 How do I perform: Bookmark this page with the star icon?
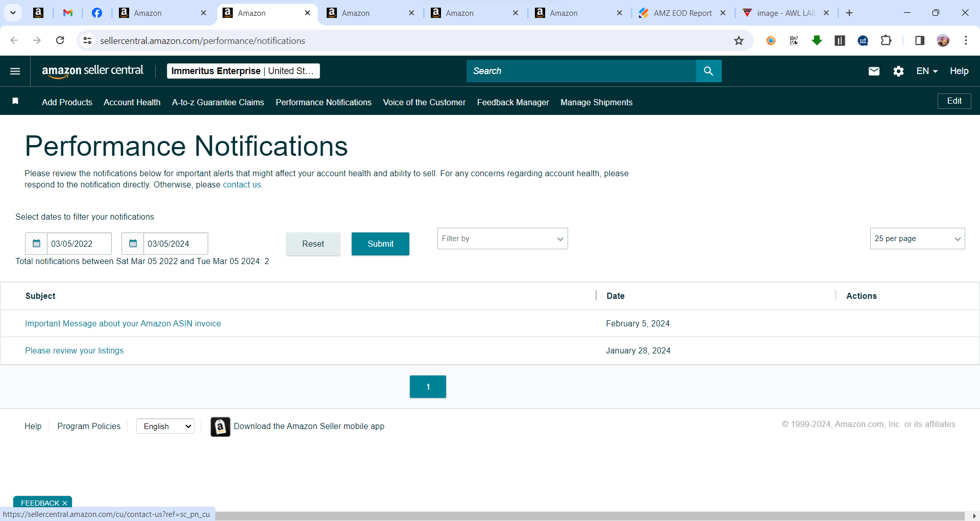pyautogui.click(x=739, y=41)
